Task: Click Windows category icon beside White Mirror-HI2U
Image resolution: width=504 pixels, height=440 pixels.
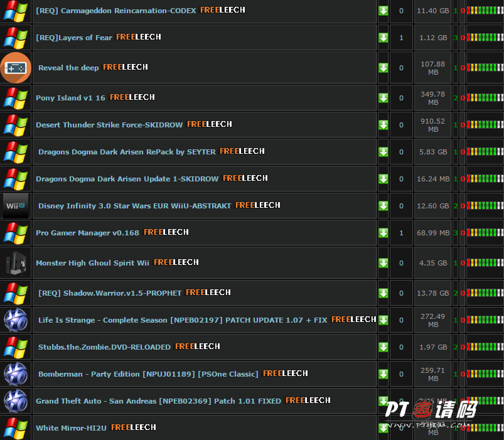Action: pyautogui.click(x=16, y=428)
